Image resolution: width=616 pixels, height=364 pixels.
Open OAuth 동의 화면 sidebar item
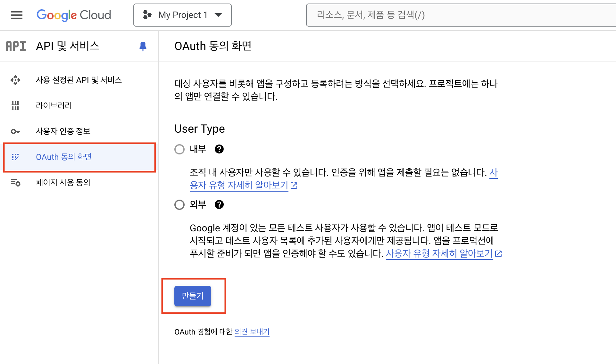click(x=64, y=157)
